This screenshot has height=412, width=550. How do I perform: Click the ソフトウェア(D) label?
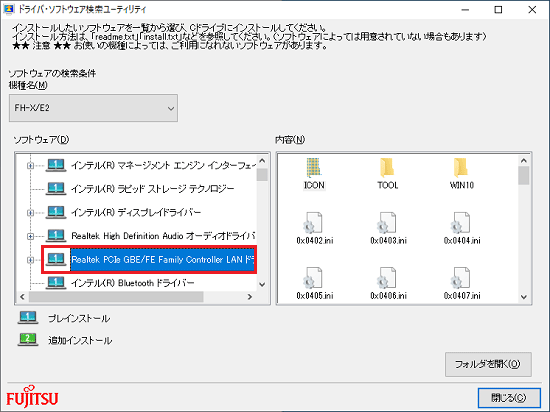(41, 140)
